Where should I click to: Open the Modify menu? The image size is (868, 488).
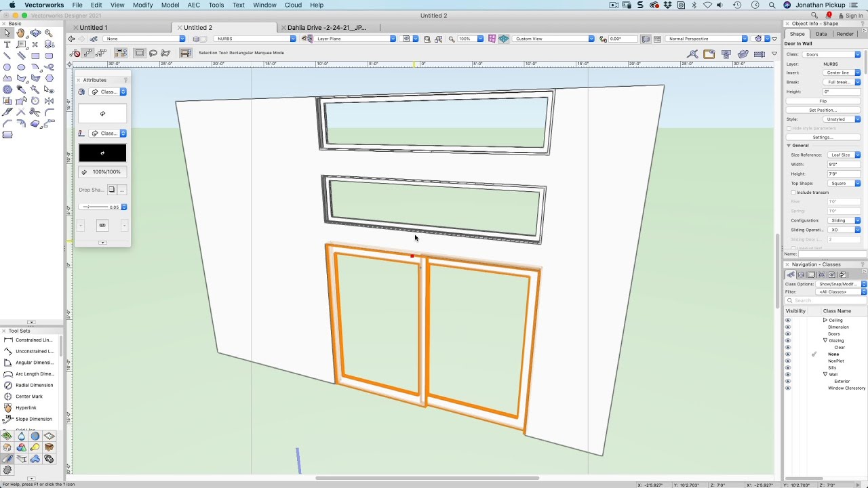tap(142, 5)
